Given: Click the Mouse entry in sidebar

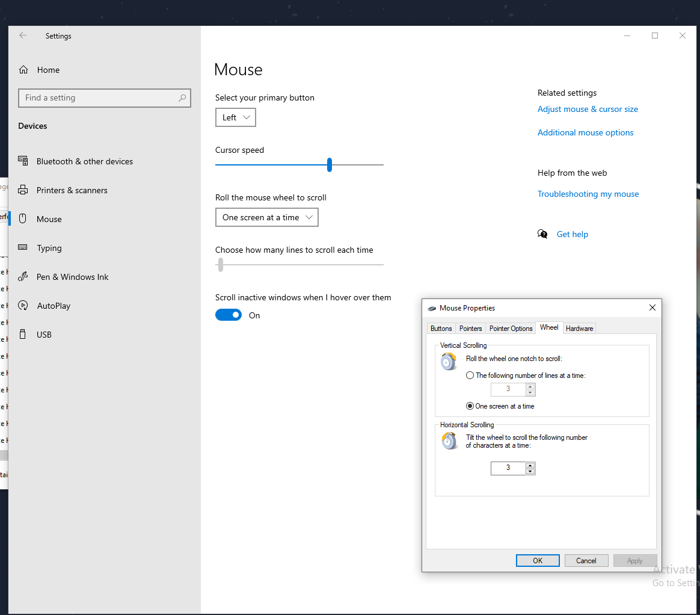Looking at the screenshot, I should [49, 219].
